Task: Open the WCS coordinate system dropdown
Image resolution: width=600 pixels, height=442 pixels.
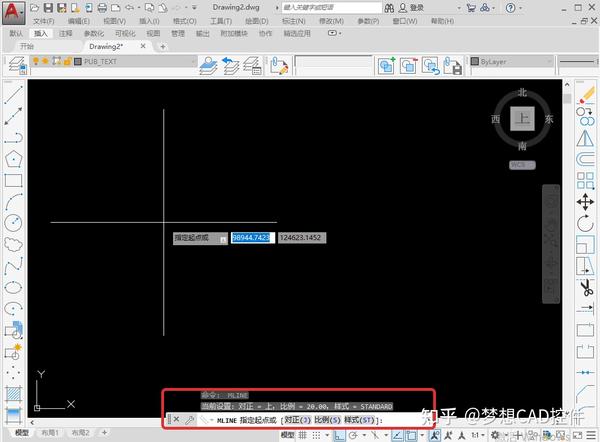Action: point(522,165)
